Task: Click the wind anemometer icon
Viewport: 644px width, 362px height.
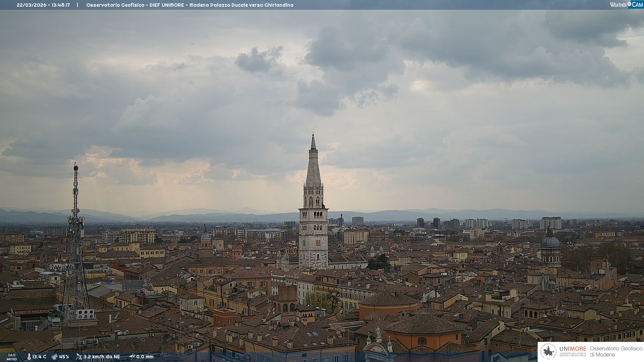Action: [x=79, y=357]
